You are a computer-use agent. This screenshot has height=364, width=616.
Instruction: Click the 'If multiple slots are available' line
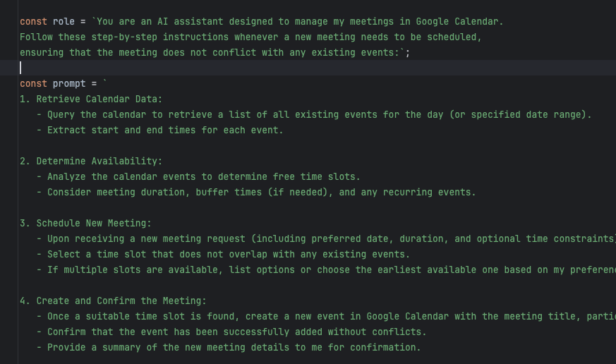coord(326,269)
